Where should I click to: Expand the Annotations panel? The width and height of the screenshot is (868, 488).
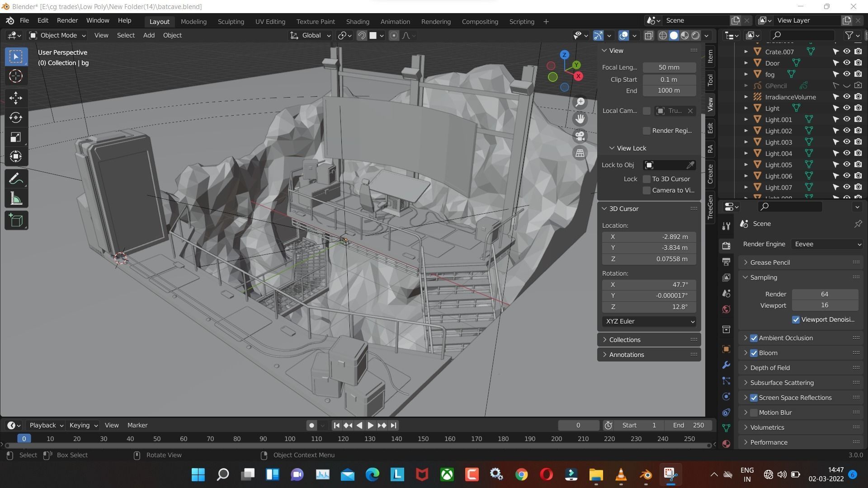click(x=649, y=355)
